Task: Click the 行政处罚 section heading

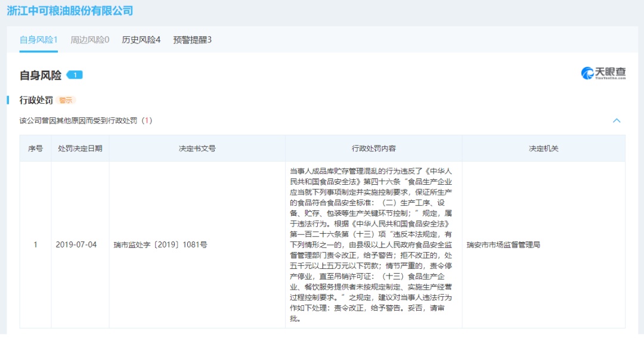Action: [x=36, y=100]
